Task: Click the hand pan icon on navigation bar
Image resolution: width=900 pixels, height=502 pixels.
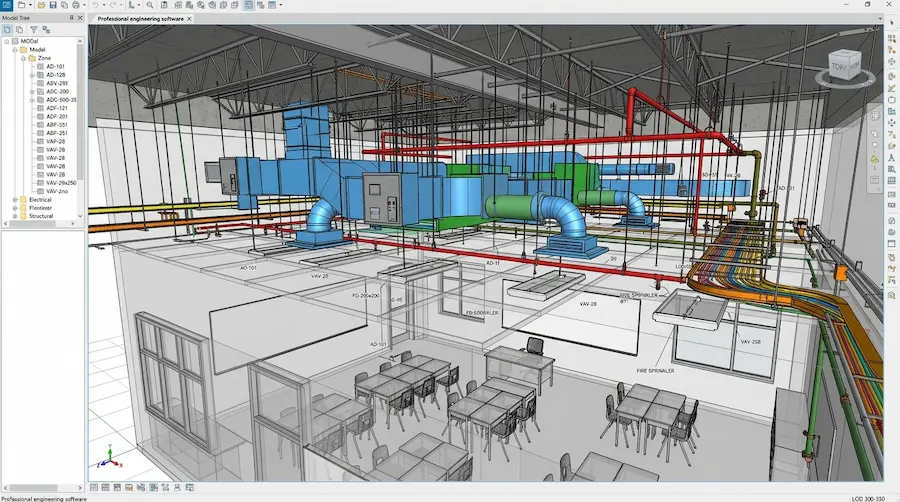Action: pyautogui.click(x=875, y=134)
